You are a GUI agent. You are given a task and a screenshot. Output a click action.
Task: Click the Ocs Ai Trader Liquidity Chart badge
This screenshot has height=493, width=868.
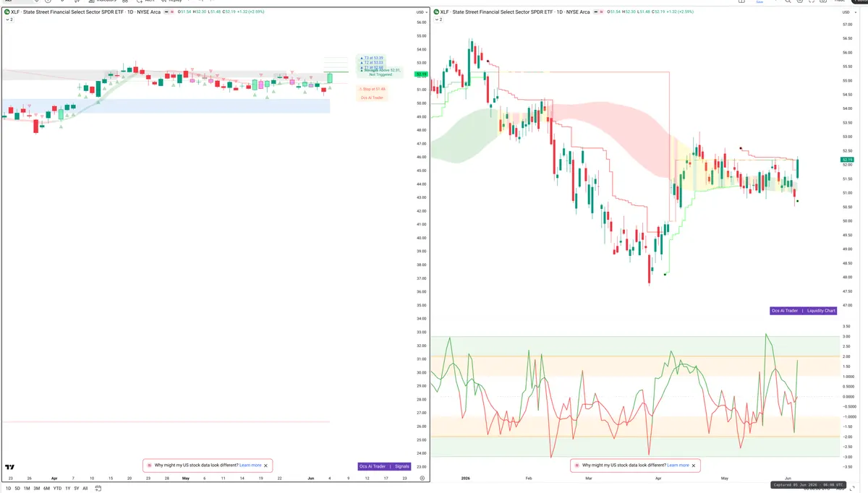pos(804,310)
